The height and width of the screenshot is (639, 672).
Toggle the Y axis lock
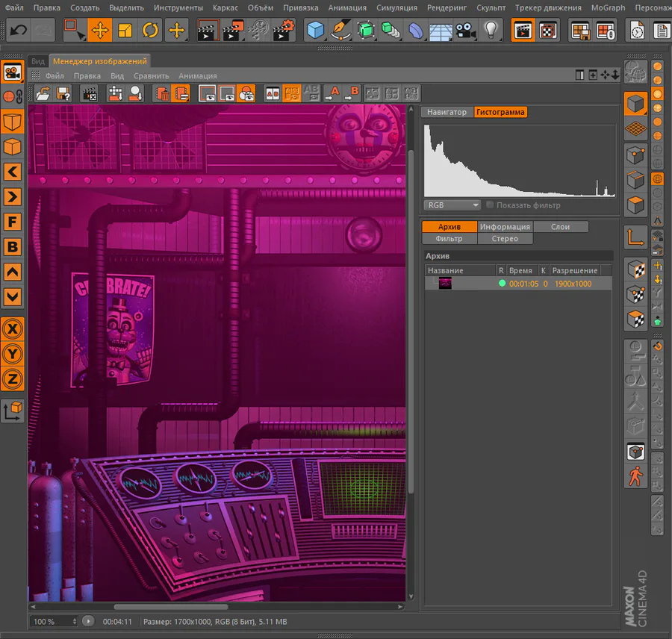(x=12, y=354)
